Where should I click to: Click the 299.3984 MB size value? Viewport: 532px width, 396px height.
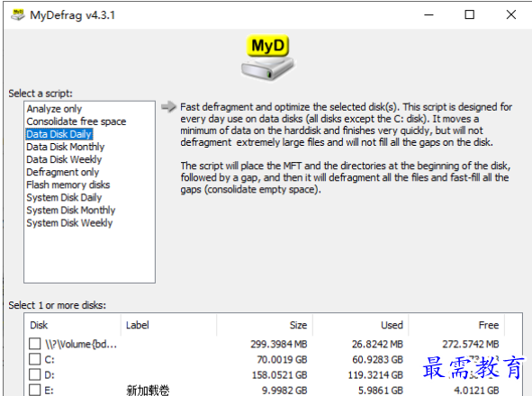click(279, 344)
